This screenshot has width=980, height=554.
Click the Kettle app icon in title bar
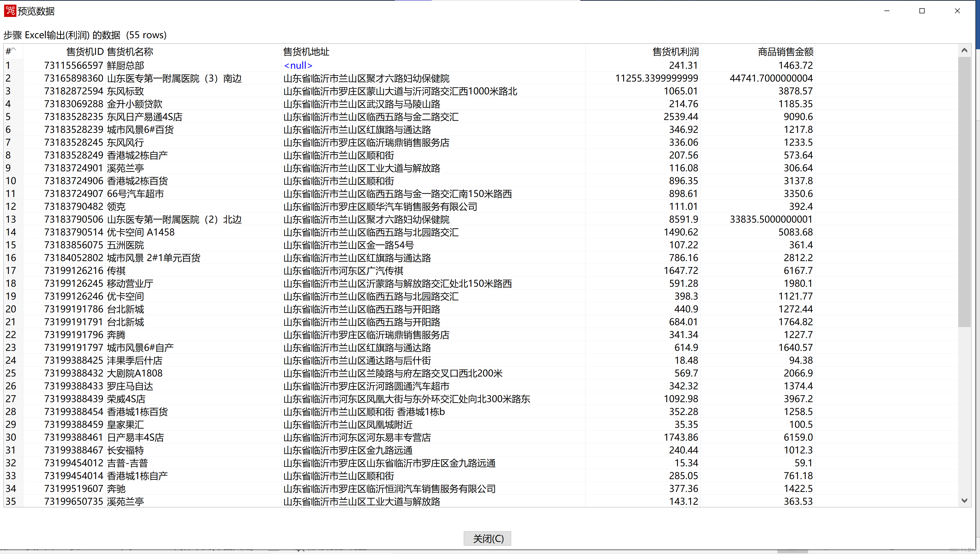10,11
